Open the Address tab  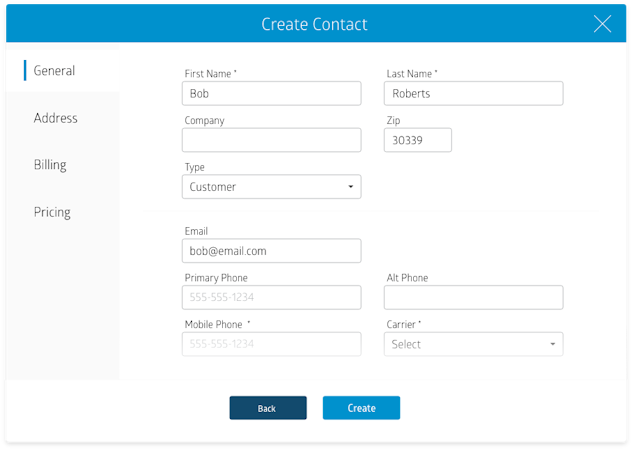[x=56, y=118]
